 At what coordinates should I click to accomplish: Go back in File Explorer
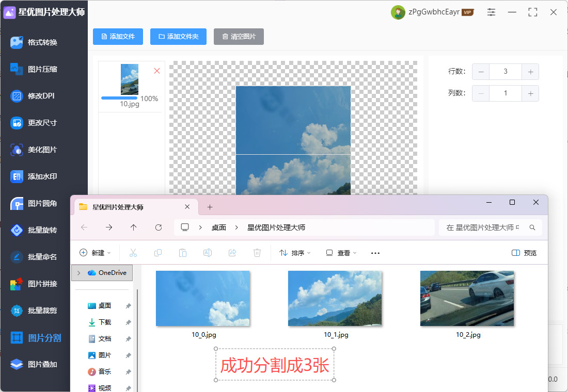pos(84,227)
